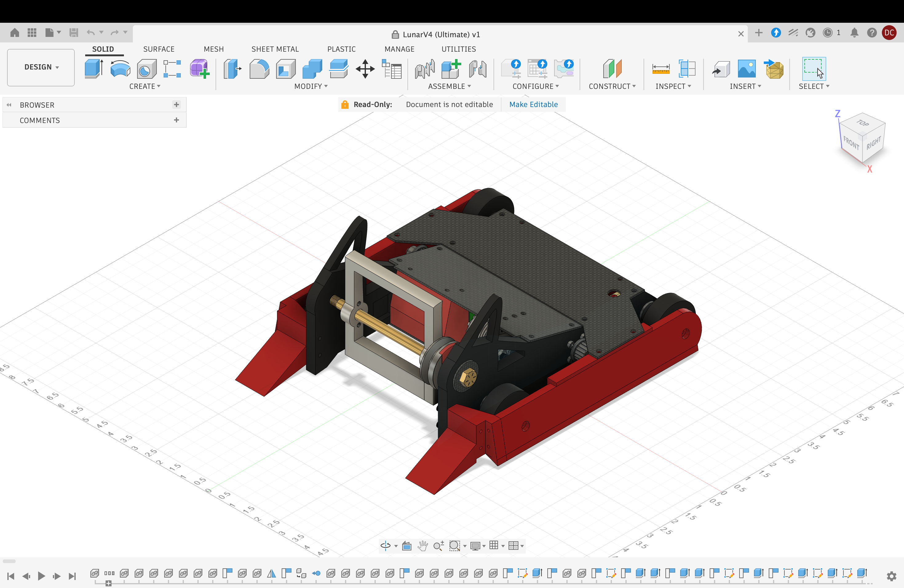
Task: Select the Offset Face tool icon
Action: (339, 69)
